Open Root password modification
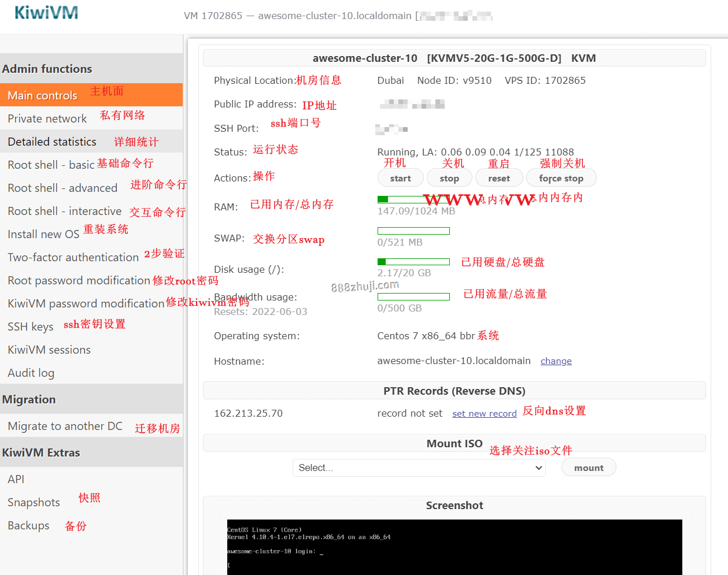728x575 pixels. [x=91, y=280]
